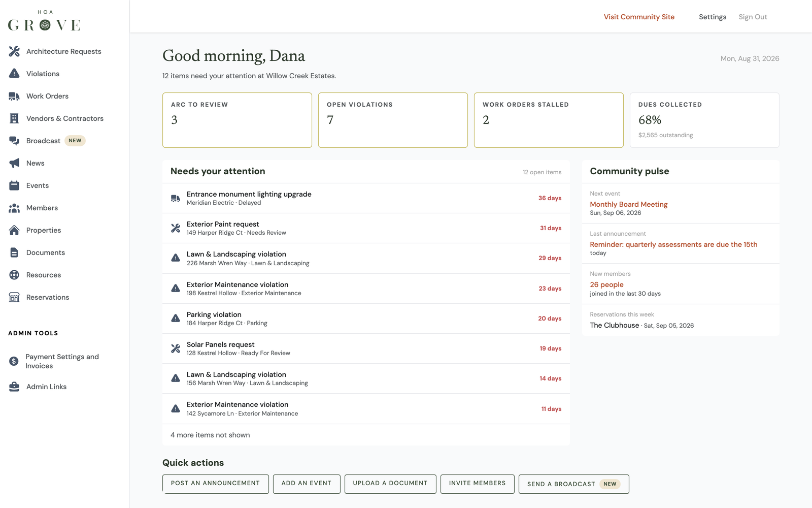Go to Work Orders in the sidebar
This screenshot has width=812, height=508.
[x=47, y=96]
